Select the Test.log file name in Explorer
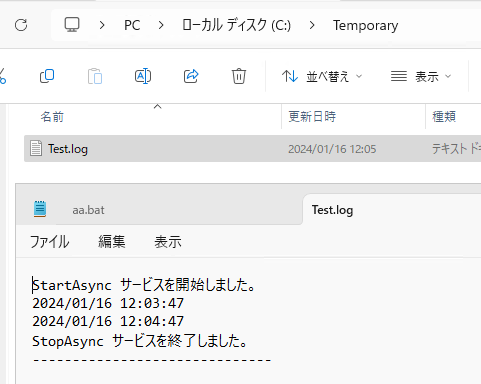This screenshot has height=384, width=481. tap(68, 149)
